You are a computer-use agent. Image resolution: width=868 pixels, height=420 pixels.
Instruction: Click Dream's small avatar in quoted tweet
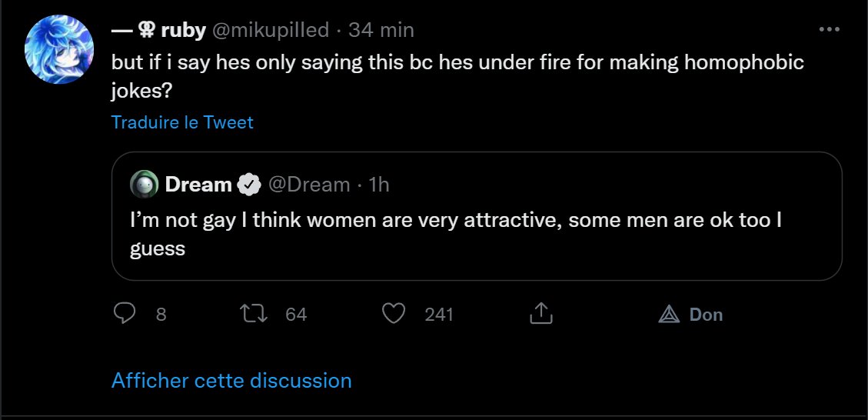pyautogui.click(x=145, y=185)
